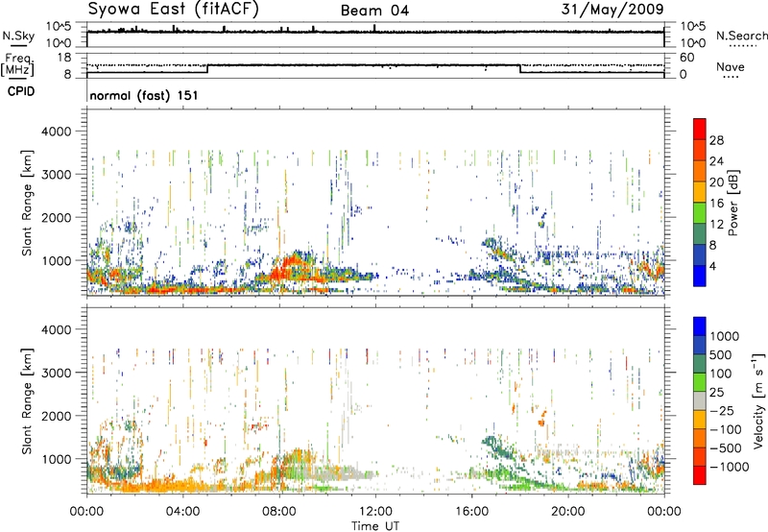Select the 24 label on power colorbar

716,161
